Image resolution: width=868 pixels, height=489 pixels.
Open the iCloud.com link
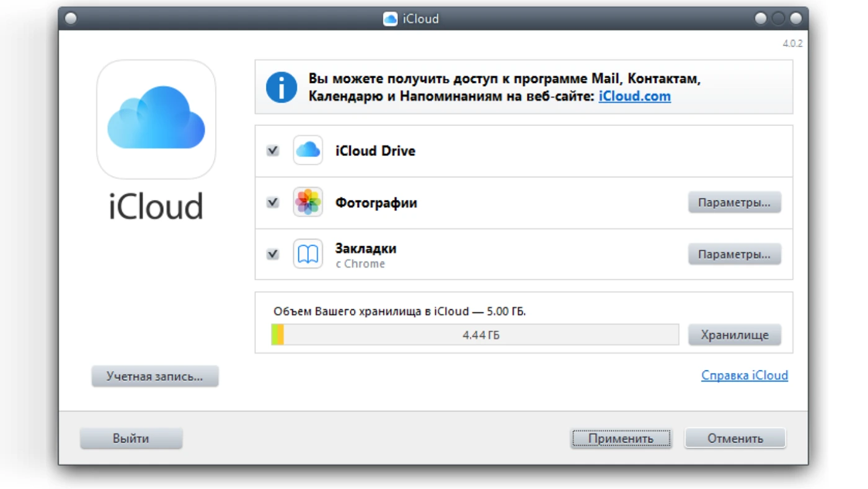[634, 96]
